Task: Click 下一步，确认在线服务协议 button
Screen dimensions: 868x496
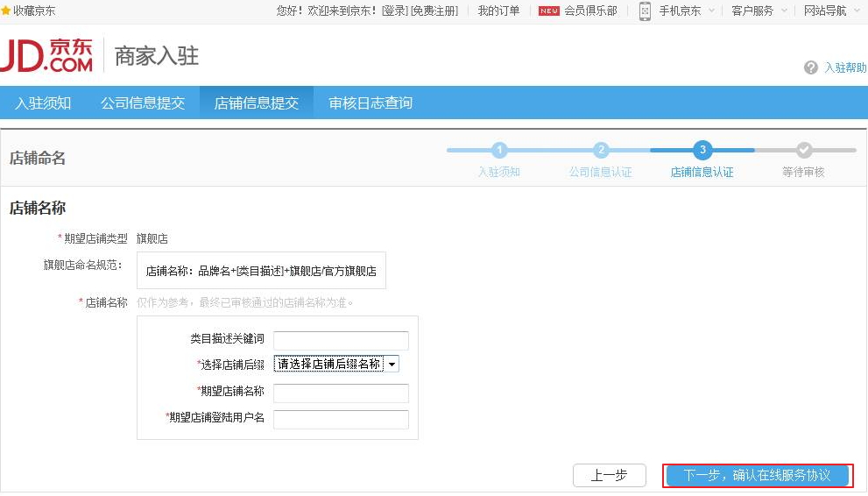Action: tap(758, 475)
